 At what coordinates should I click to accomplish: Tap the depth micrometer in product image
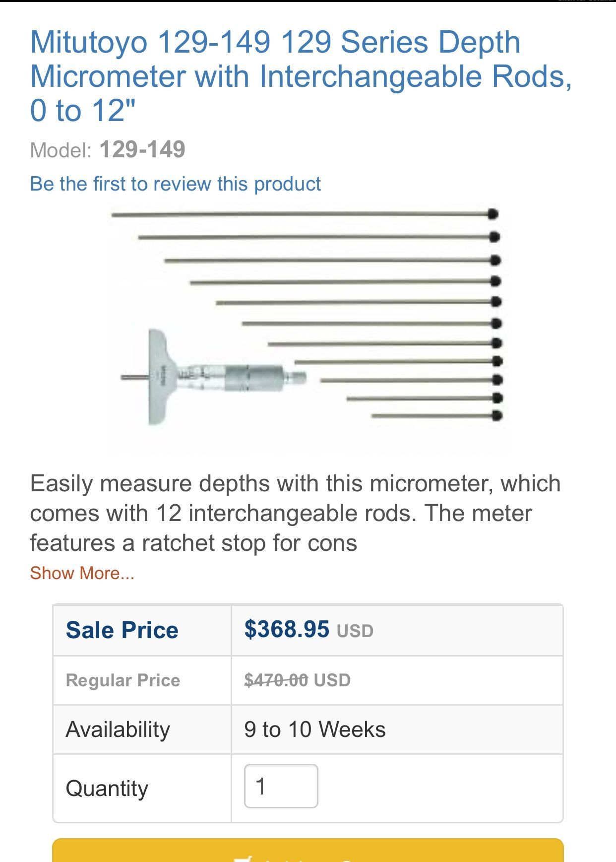click(213, 378)
